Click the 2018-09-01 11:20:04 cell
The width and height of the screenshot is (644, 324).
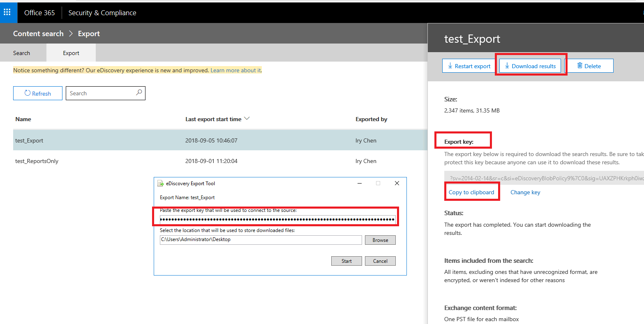pos(211,161)
